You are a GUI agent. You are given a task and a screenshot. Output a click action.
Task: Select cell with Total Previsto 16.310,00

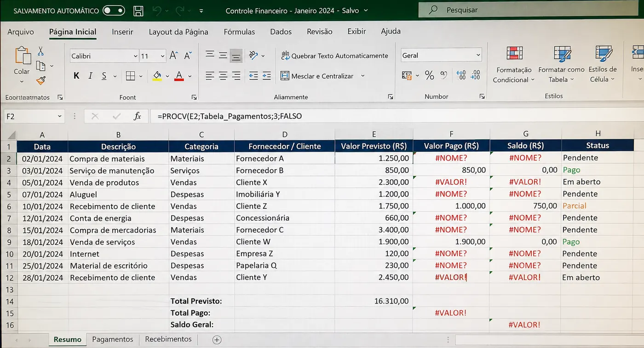point(374,302)
